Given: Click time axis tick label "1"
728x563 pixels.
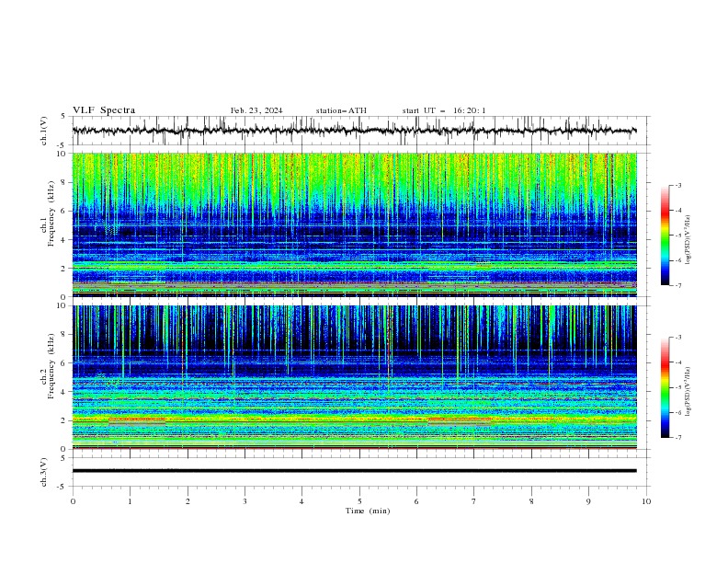Looking at the screenshot, I should pos(130,501).
